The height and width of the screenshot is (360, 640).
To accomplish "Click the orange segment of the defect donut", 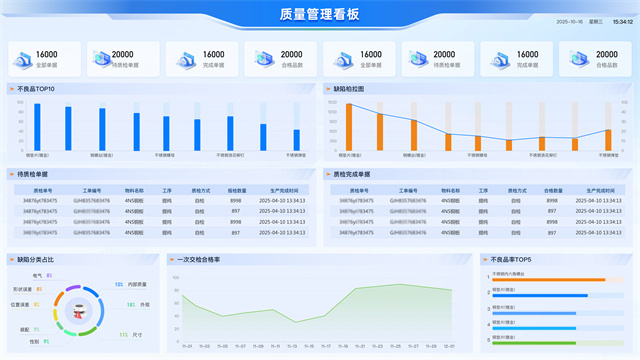I will [x=58, y=298].
